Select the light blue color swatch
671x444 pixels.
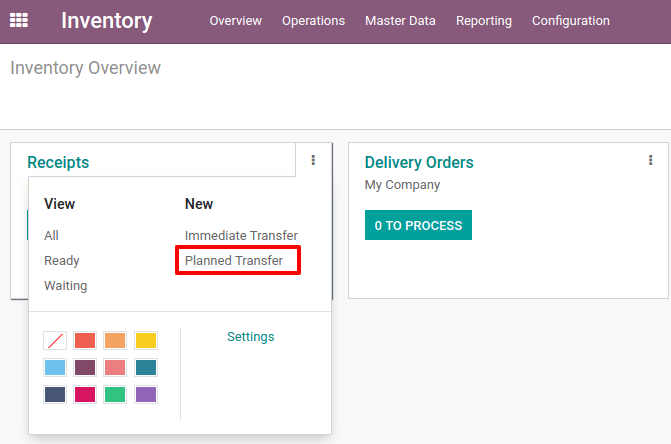click(55, 367)
